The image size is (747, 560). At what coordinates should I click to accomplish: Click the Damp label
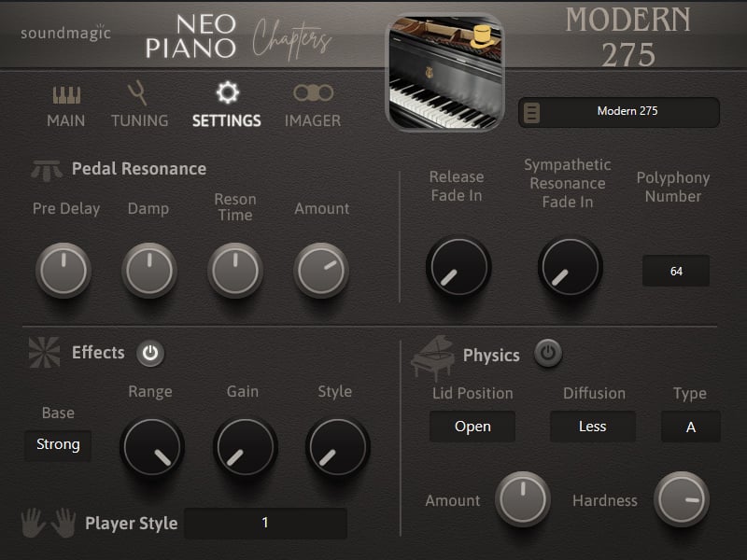click(148, 208)
